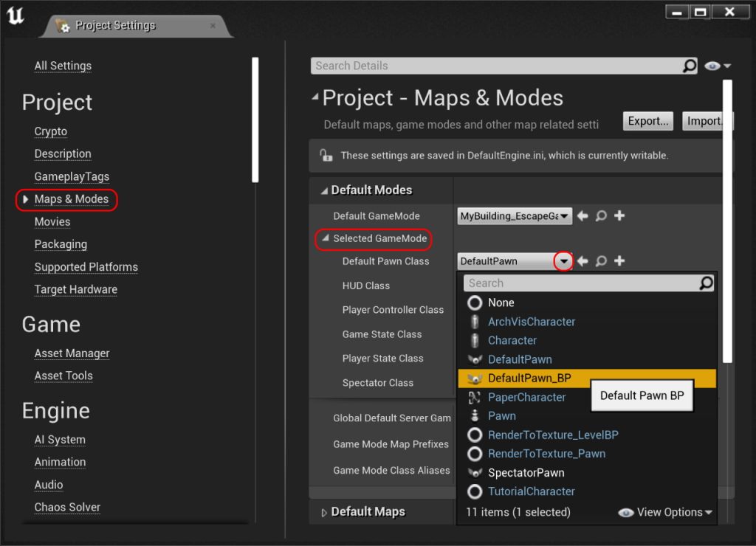Click the magnifier icon beside Default GameMode
756x546 pixels.
[x=601, y=216]
